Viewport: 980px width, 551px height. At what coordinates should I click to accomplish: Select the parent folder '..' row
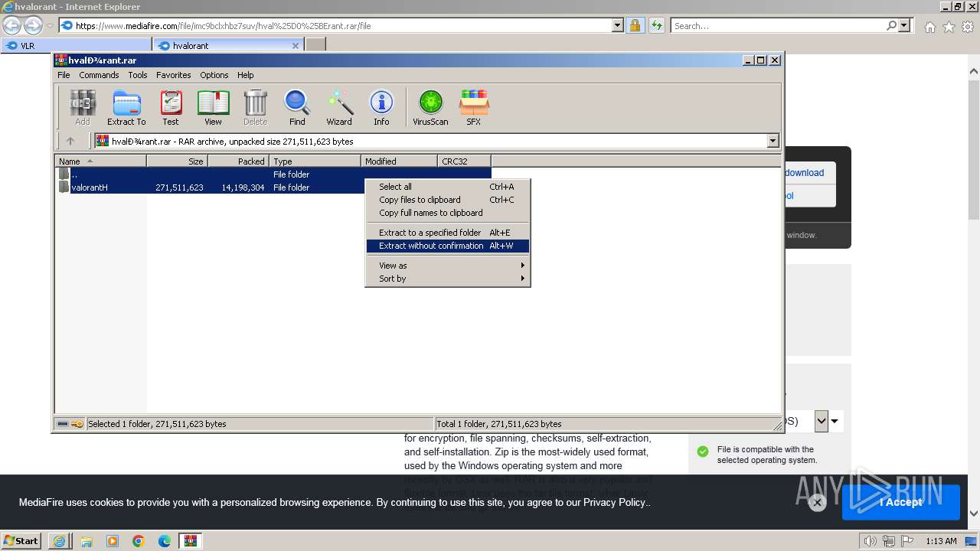click(x=273, y=174)
